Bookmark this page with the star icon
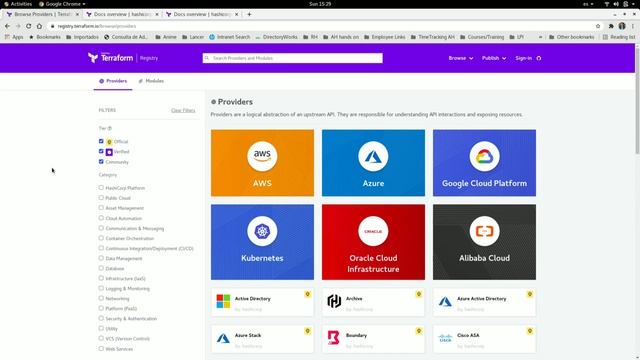Image resolution: width=640 pixels, height=360 pixels. coord(598,26)
